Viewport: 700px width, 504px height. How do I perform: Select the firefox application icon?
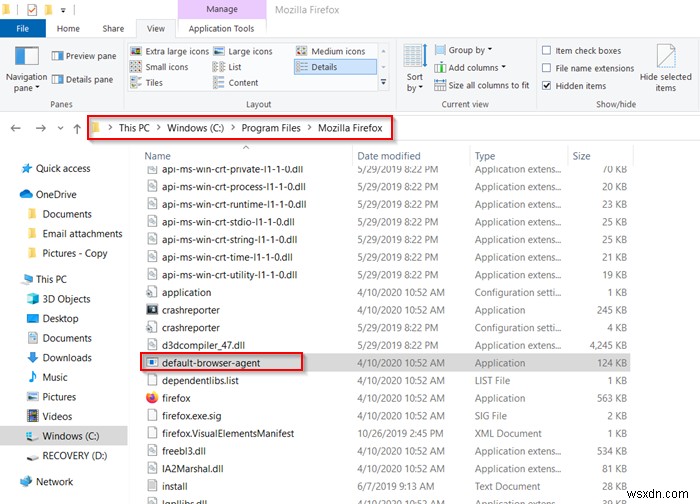[x=152, y=398]
